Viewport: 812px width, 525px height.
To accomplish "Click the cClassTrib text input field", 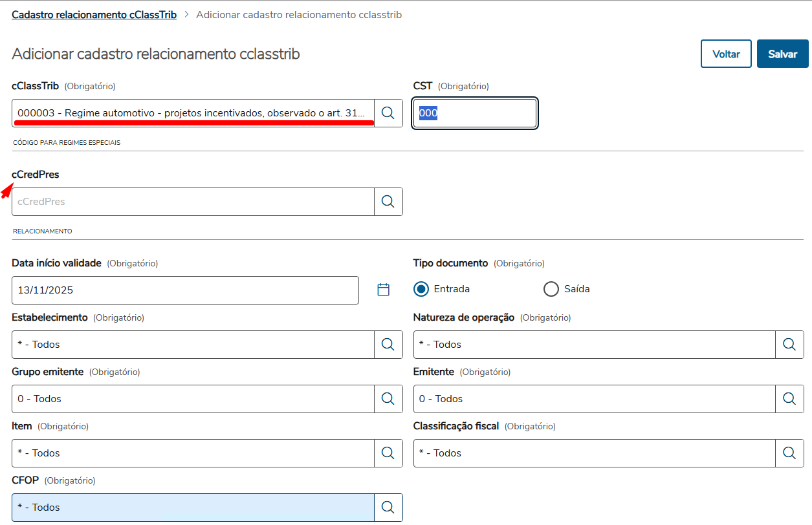I will coord(193,113).
